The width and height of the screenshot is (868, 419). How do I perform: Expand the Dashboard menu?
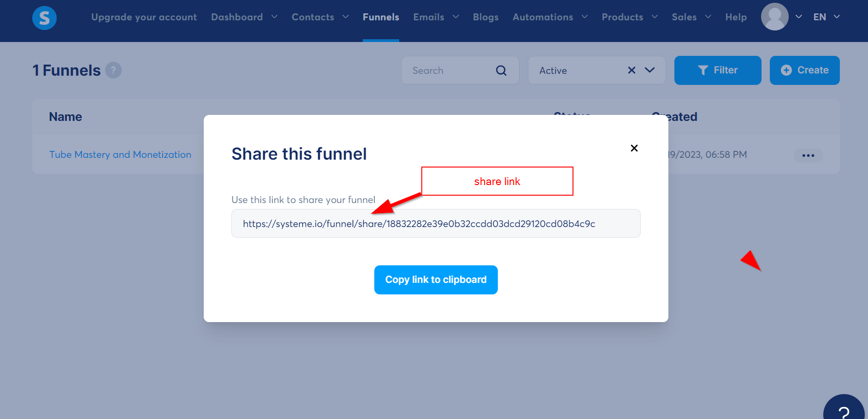point(244,17)
